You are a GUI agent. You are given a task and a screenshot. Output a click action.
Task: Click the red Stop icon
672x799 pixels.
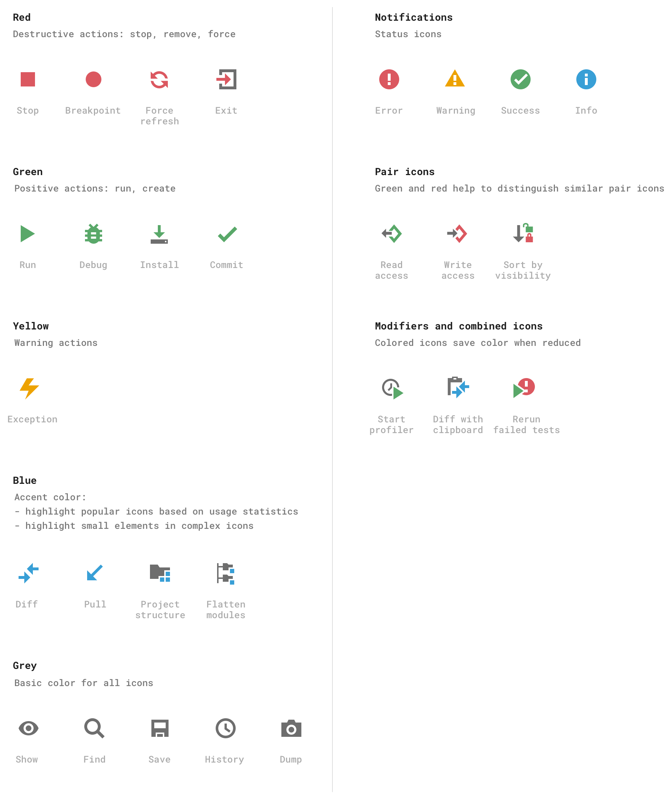tap(27, 80)
